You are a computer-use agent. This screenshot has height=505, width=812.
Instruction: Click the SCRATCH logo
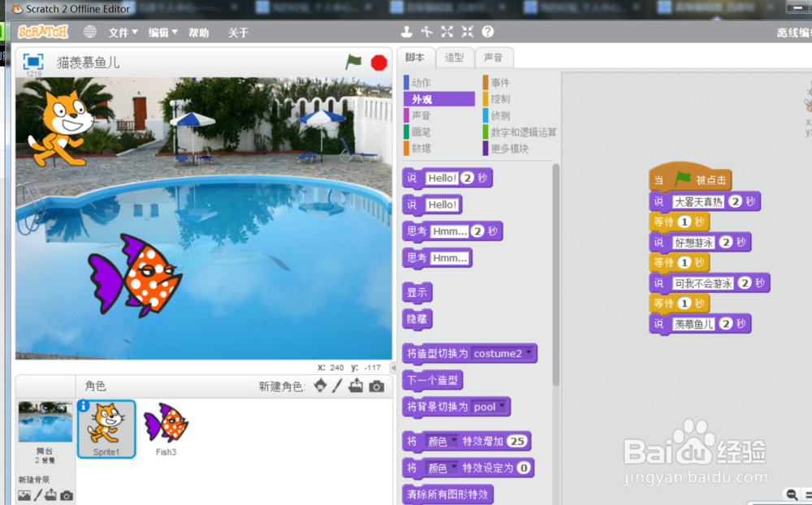coord(43,32)
